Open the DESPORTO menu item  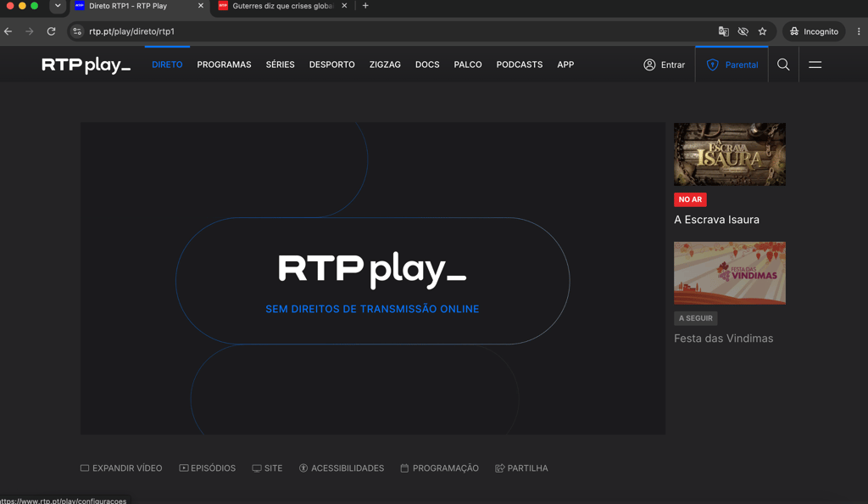click(x=332, y=64)
